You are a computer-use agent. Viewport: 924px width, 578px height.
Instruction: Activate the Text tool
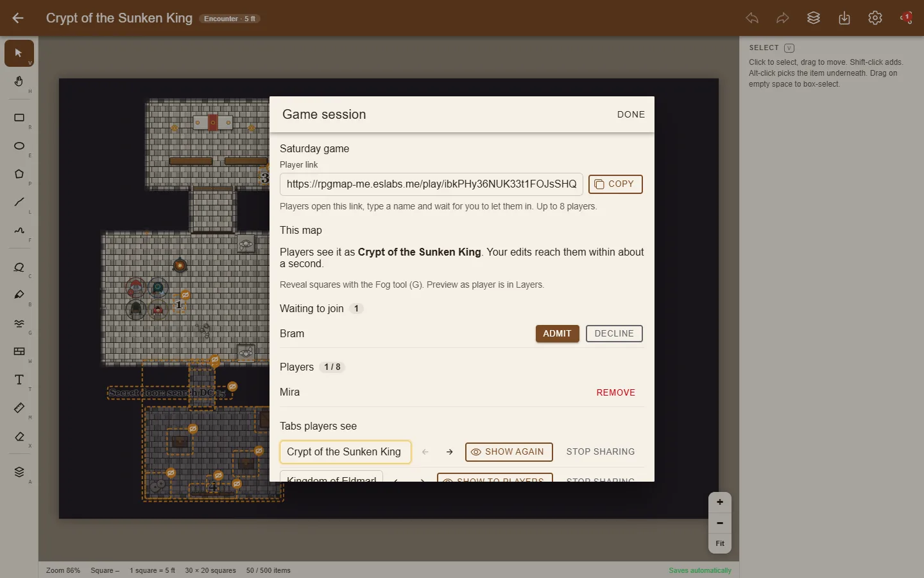[19, 380]
